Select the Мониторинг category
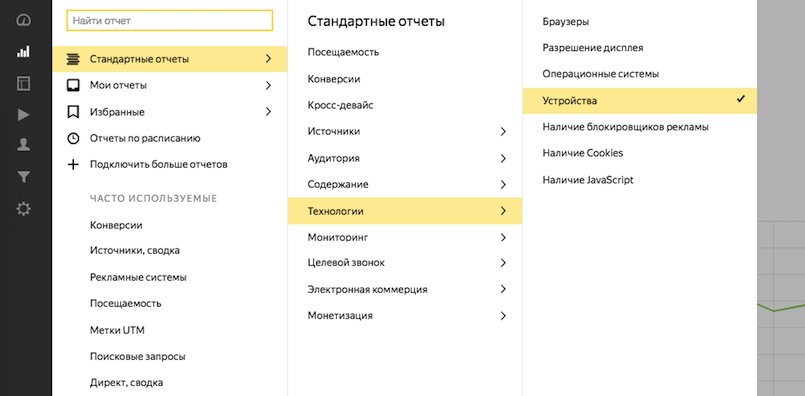 coord(405,237)
